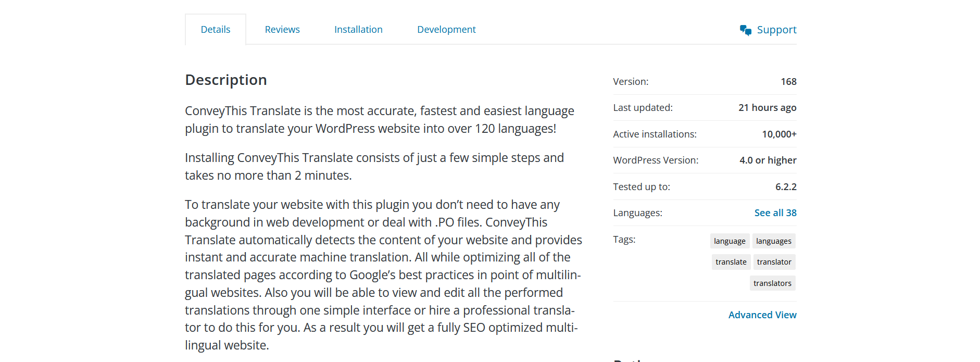This screenshot has height=362, width=980.
Task: Select the 'translator' tag
Action: (774, 262)
